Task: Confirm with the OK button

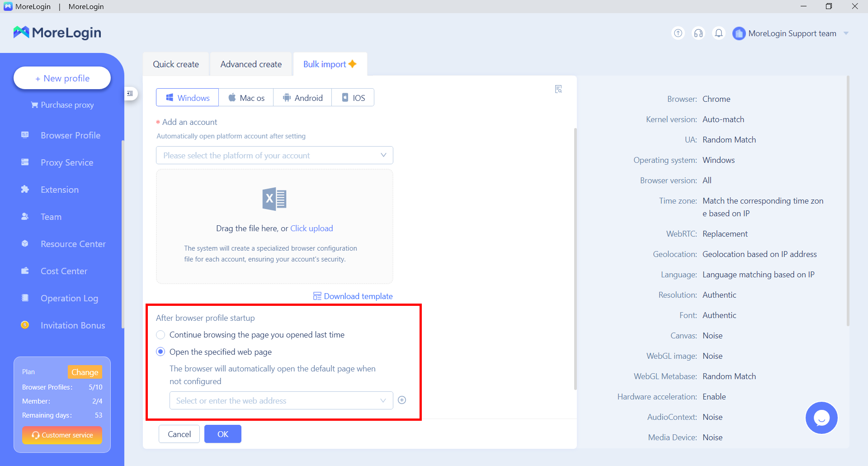Action: 223,434
